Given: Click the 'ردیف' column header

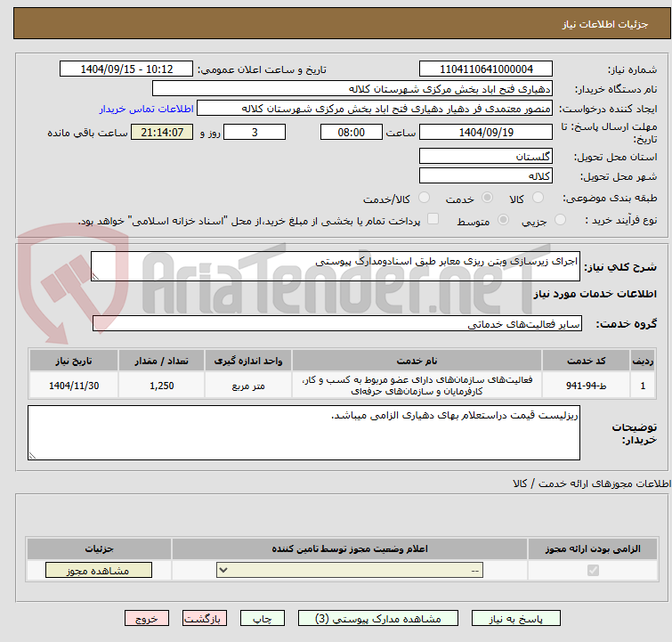Looking at the screenshot, I should [x=643, y=361].
